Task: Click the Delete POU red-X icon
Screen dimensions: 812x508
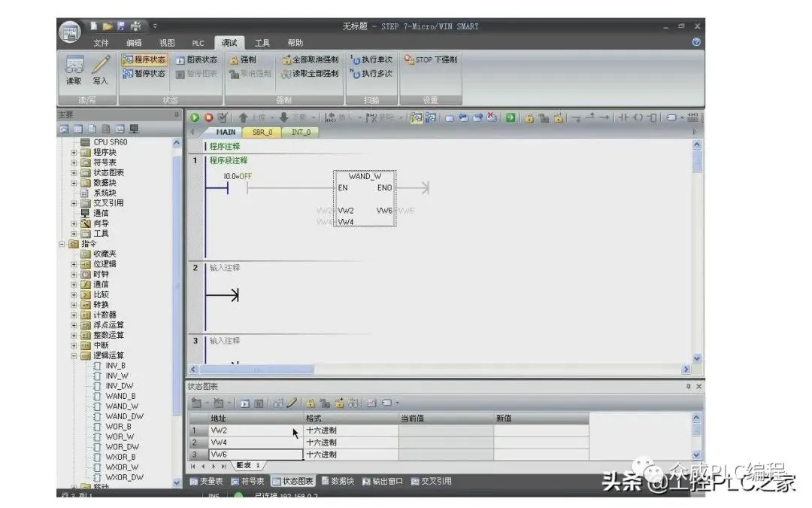Action: point(492,117)
